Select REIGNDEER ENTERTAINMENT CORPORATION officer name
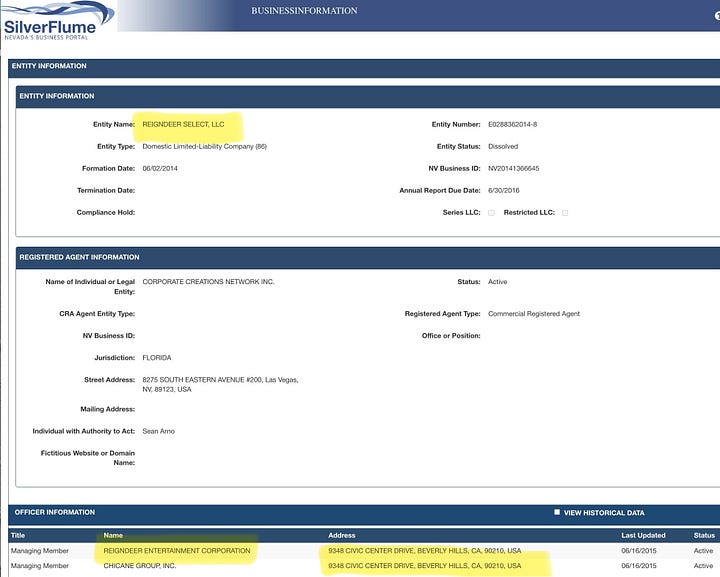 coord(177,550)
